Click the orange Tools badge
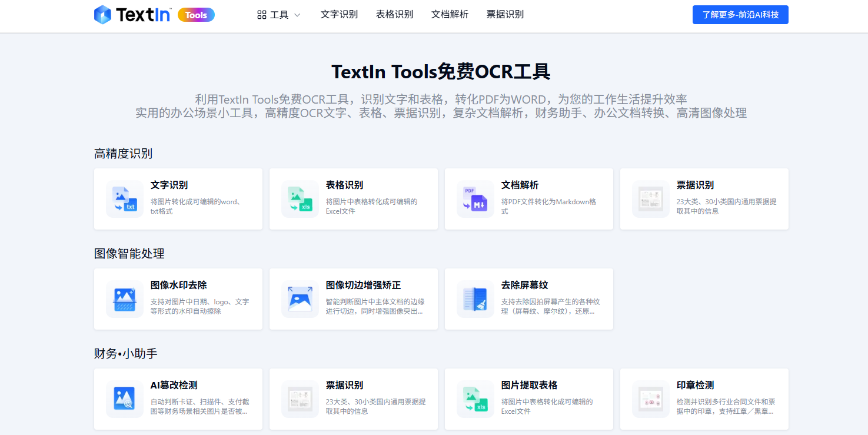The width and height of the screenshot is (868, 435). (196, 15)
